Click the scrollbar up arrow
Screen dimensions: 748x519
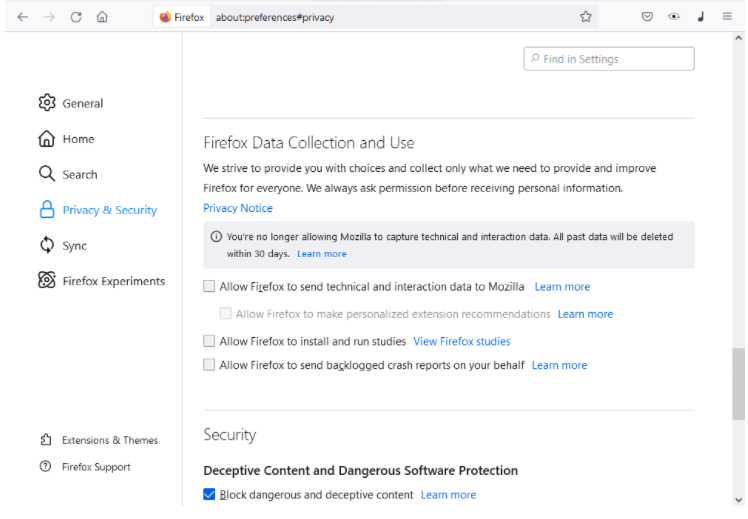pyautogui.click(x=739, y=38)
